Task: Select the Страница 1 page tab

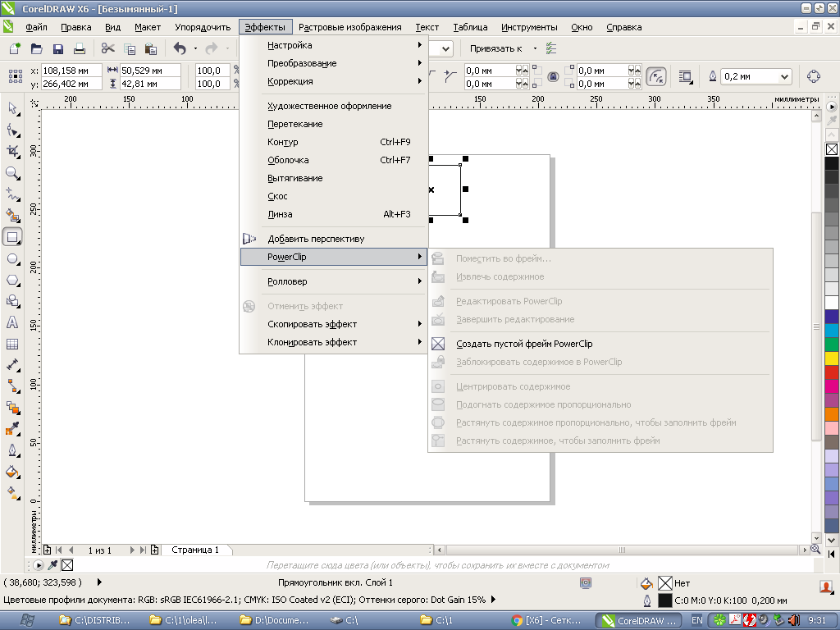Action: pyautogui.click(x=195, y=550)
